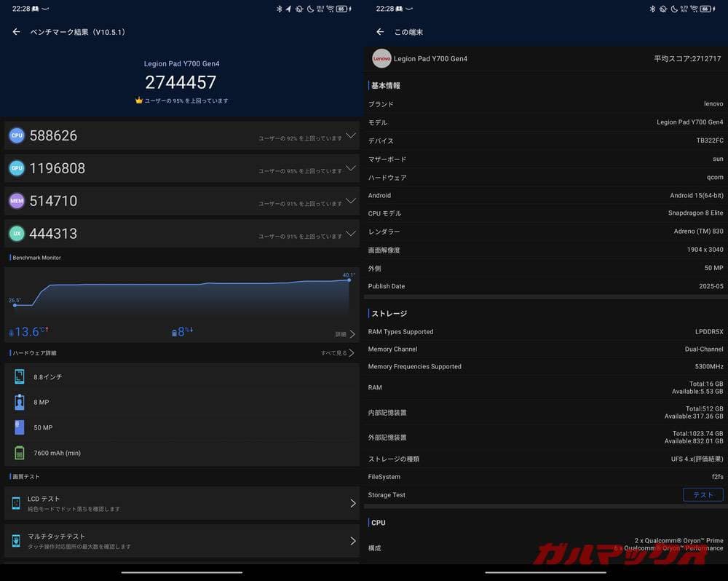
Task: Click the 7600 mAh battery icon
Action: (19, 452)
